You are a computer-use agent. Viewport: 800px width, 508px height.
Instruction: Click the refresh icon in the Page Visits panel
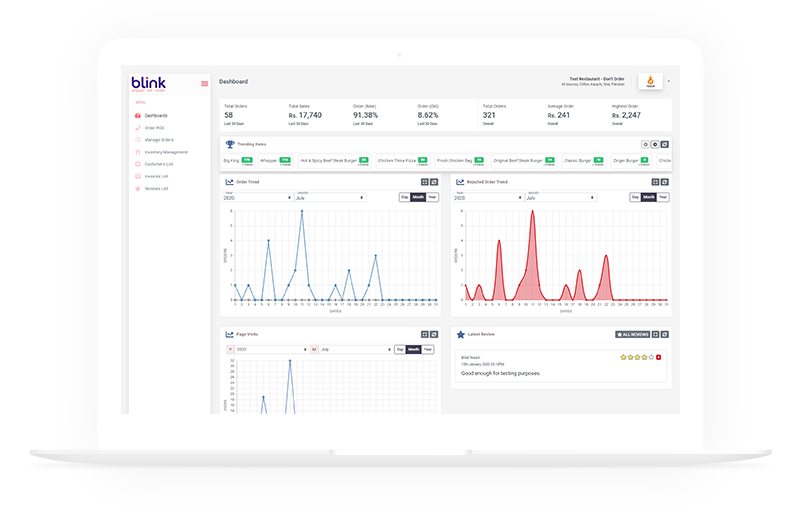pyautogui.click(x=434, y=334)
